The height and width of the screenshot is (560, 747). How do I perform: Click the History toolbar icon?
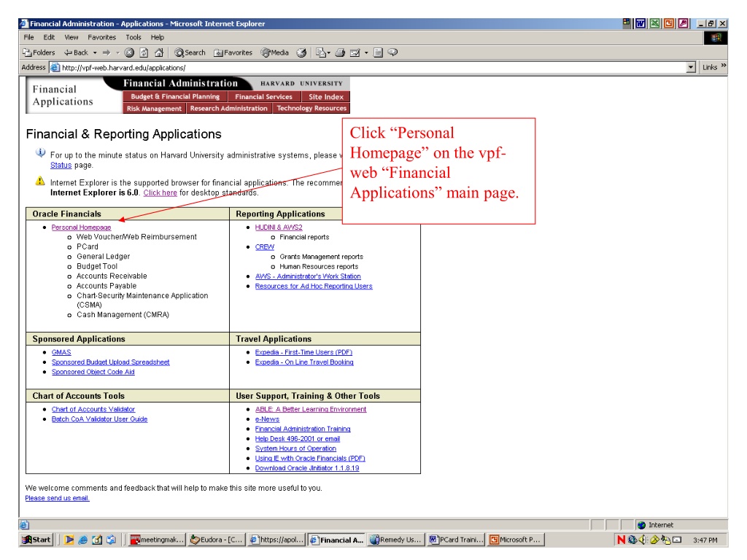pos(301,52)
